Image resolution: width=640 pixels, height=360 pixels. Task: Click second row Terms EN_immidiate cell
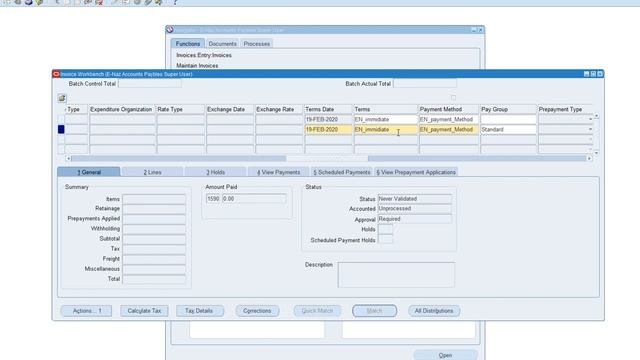[386, 129]
